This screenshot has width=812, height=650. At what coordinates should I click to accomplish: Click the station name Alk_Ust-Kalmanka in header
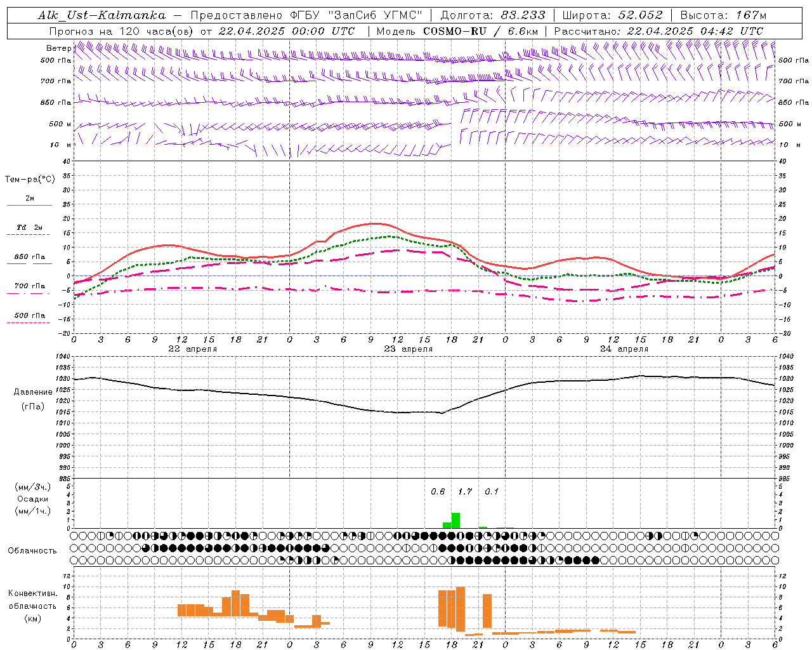pyautogui.click(x=101, y=16)
